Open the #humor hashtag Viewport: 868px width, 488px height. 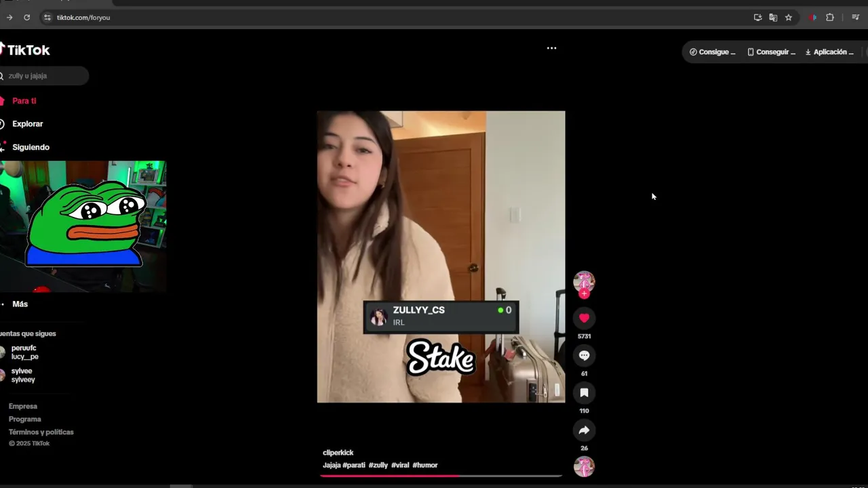pos(425,465)
